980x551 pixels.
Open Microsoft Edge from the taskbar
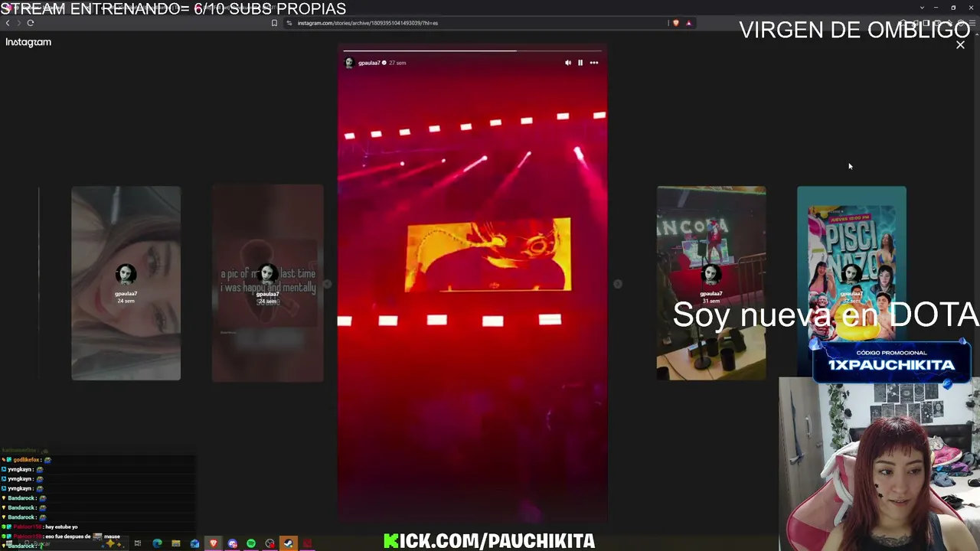157,543
